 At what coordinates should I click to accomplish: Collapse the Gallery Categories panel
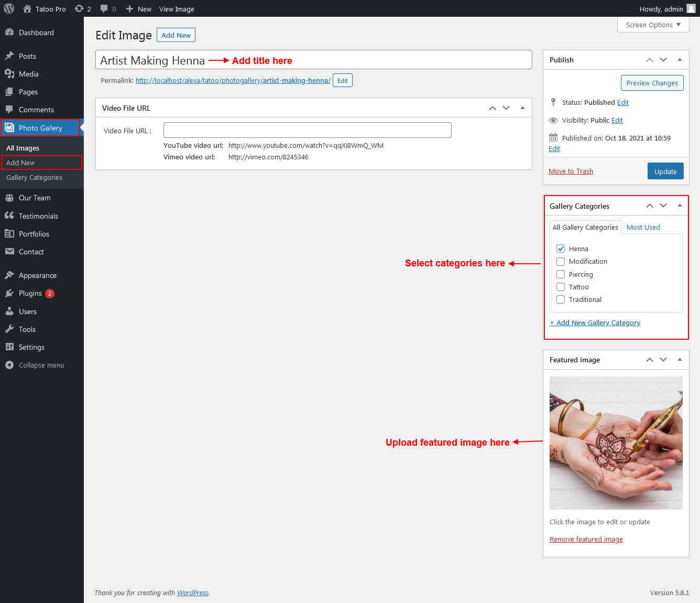tap(680, 206)
